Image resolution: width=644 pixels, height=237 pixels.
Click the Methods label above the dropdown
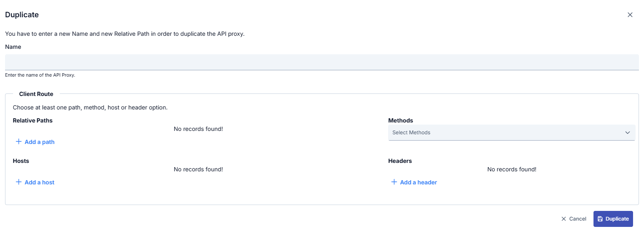pos(400,120)
